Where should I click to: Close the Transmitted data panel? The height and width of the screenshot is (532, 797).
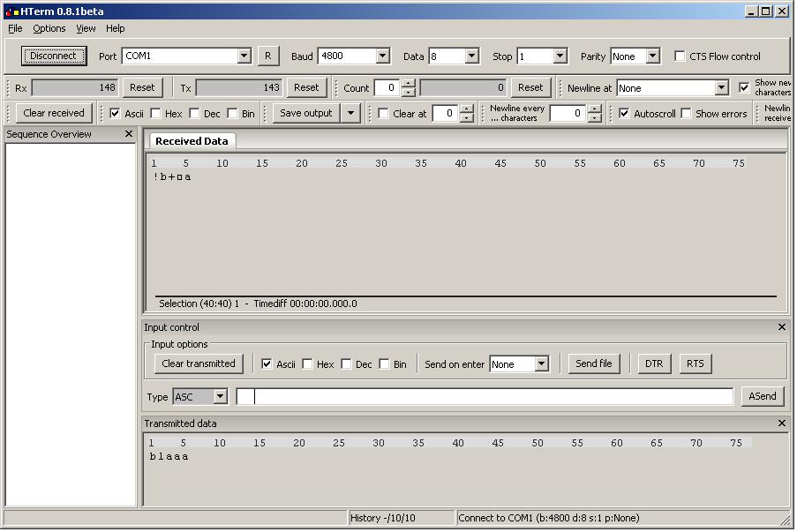point(782,423)
